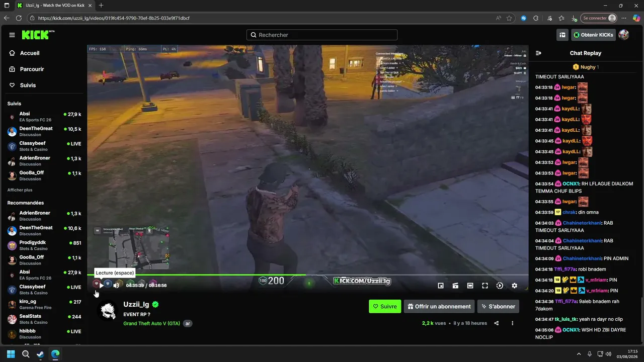Viewport: 644px width, 362px height.
Task: Open the Copilot sidebar icon
Action: tap(636, 18)
